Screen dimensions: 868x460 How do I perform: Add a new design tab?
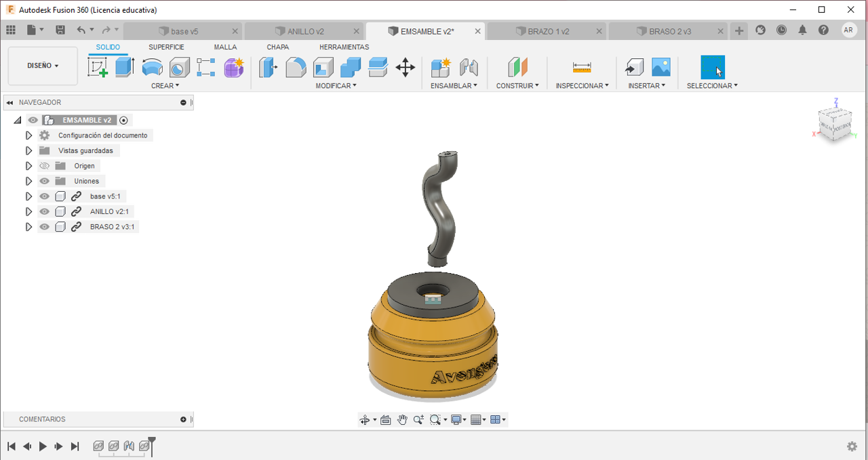click(739, 30)
